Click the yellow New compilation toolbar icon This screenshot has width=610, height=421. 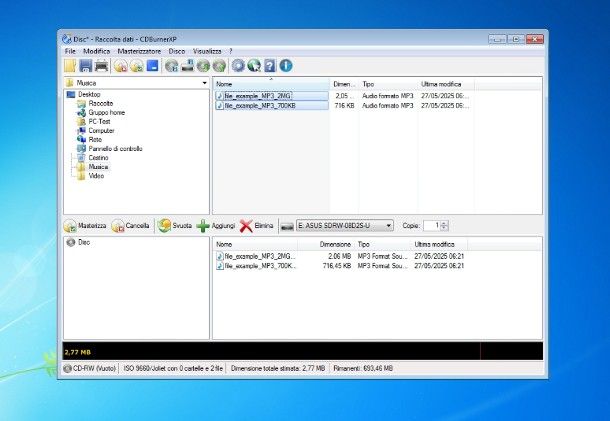(70, 66)
